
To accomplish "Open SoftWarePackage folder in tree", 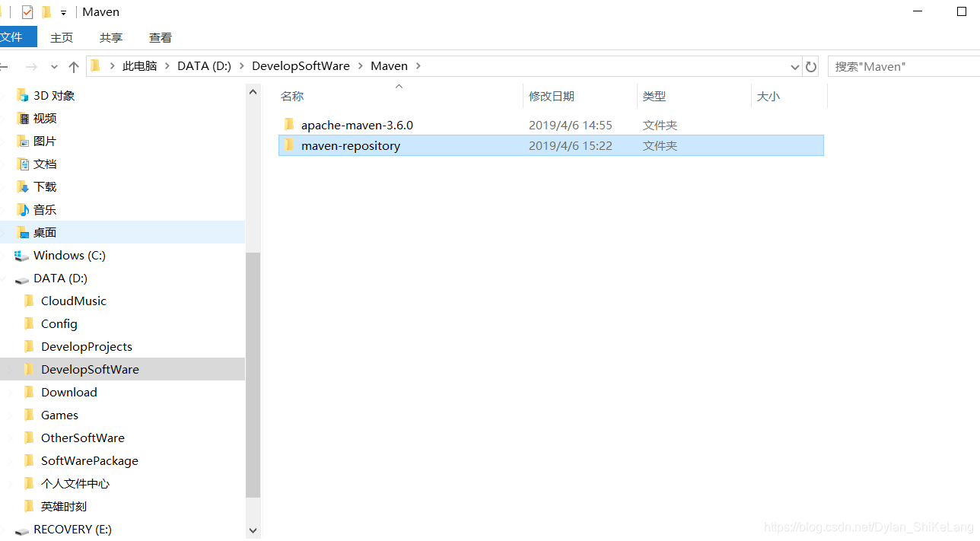I will click(x=90, y=461).
